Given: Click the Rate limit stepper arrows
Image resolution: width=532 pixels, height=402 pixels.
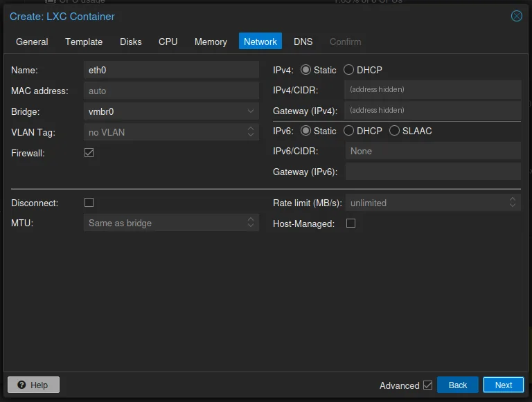Looking at the screenshot, I should 513,202.
